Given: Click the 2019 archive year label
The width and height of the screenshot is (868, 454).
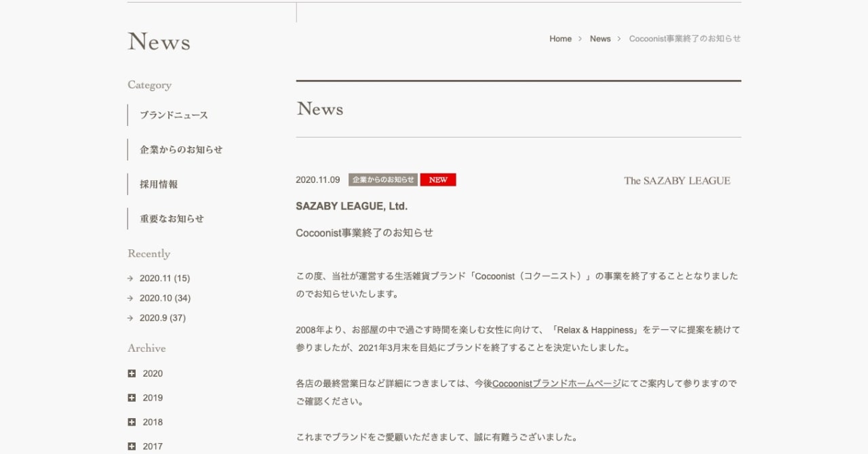Looking at the screenshot, I should point(153,398).
